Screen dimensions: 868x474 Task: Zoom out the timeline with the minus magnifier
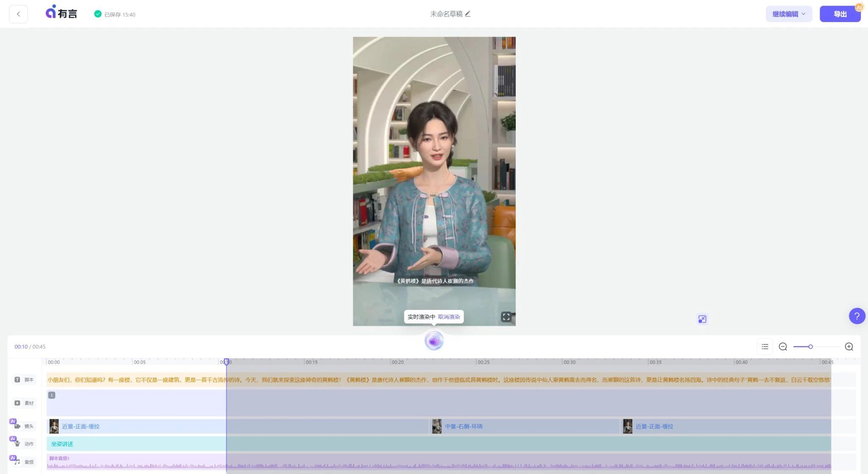coord(783,346)
